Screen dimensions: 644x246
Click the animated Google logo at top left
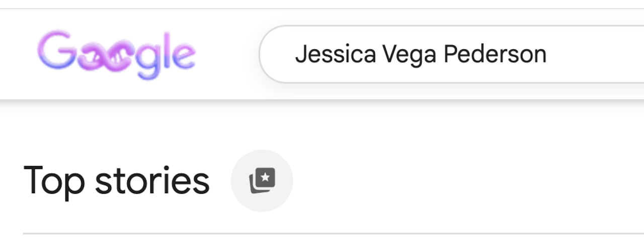point(116,54)
